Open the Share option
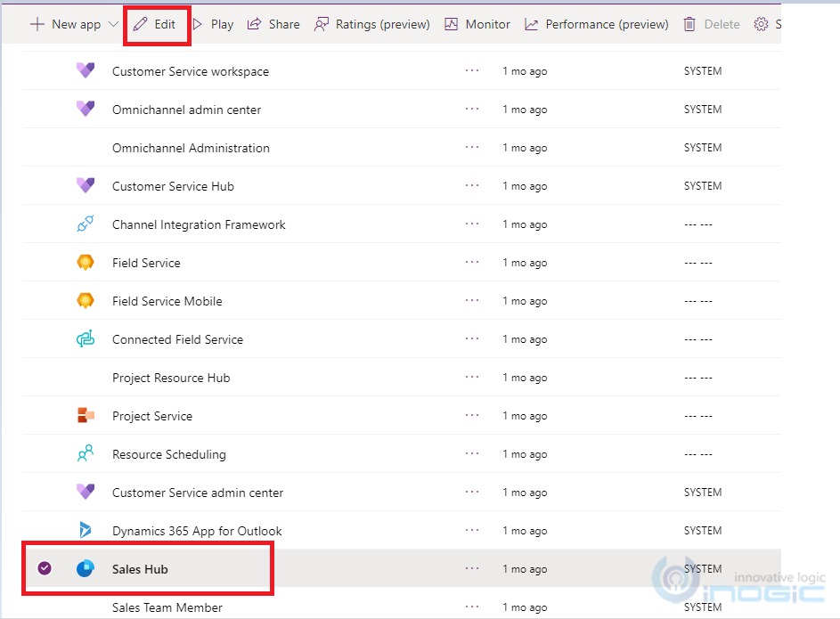Screen dimensions: 840x619 pyautogui.click(x=273, y=24)
